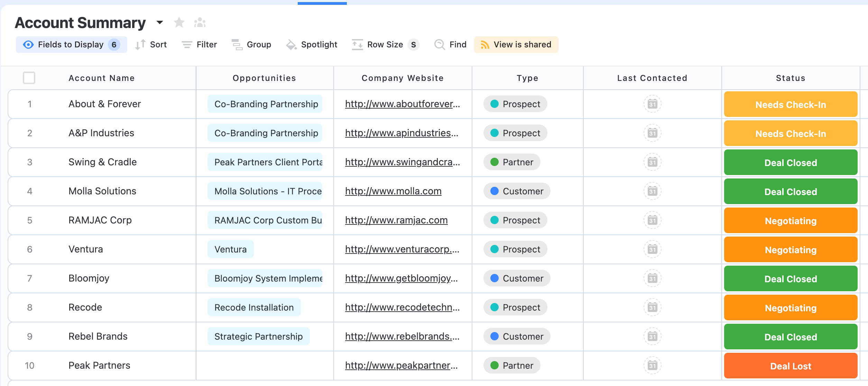Screen dimensions: 868x386
Task: Open the Group menu
Action: (x=251, y=45)
